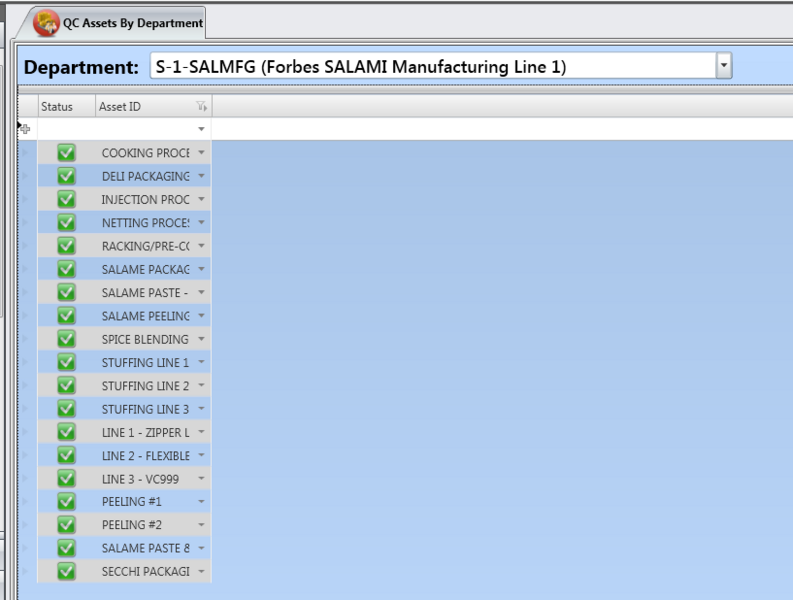Open the QC Assets By Department tab

(x=112, y=23)
